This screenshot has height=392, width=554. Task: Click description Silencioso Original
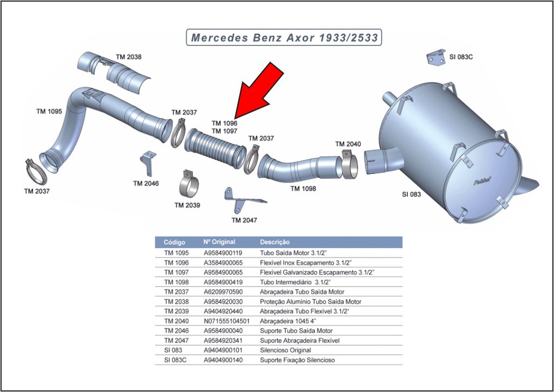click(x=286, y=350)
